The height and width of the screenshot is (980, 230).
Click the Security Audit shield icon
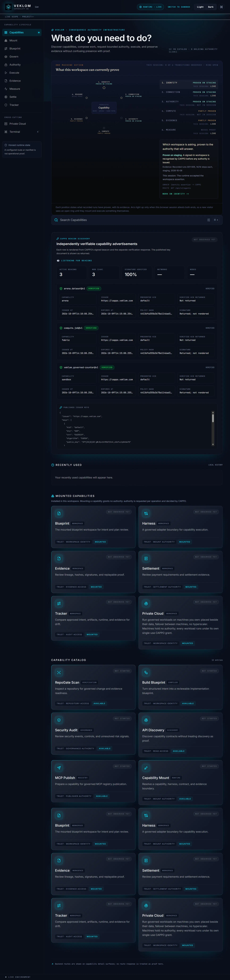pyautogui.click(x=59, y=720)
